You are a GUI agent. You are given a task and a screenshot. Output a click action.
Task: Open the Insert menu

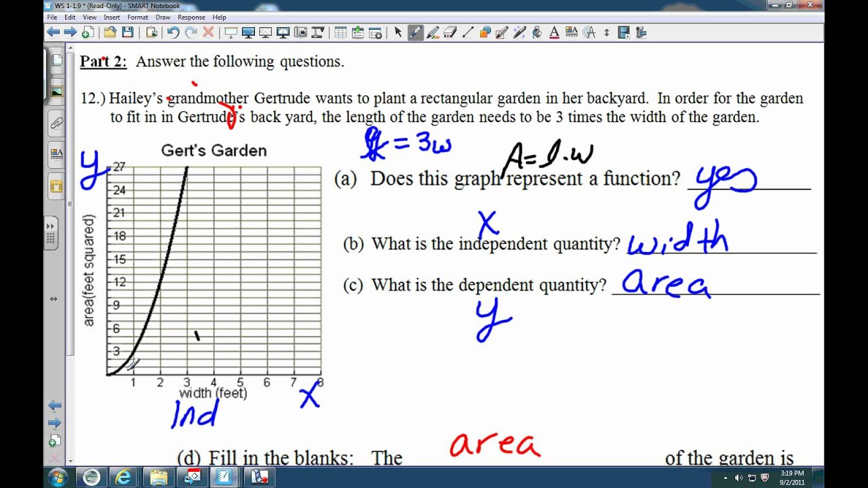[x=112, y=17]
